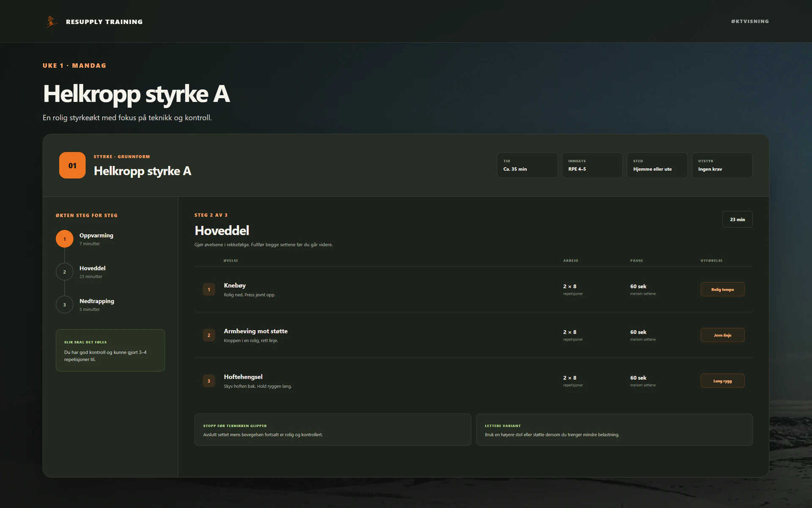The image size is (812, 508).
Task: Click the Knebøy exercise name
Action: [235, 285]
